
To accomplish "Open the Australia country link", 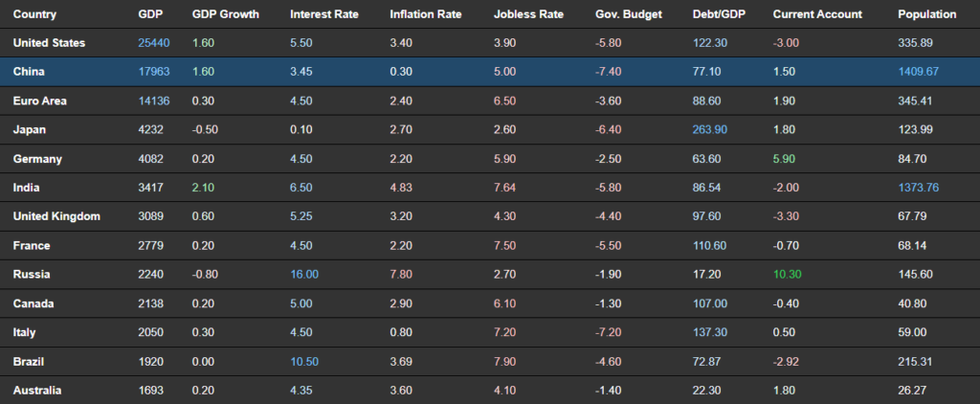I will tap(37, 391).
